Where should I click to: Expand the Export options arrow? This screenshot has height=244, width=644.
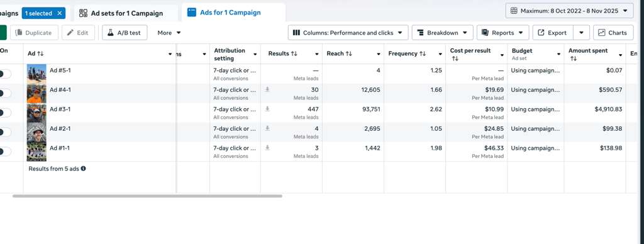point(581,33)
